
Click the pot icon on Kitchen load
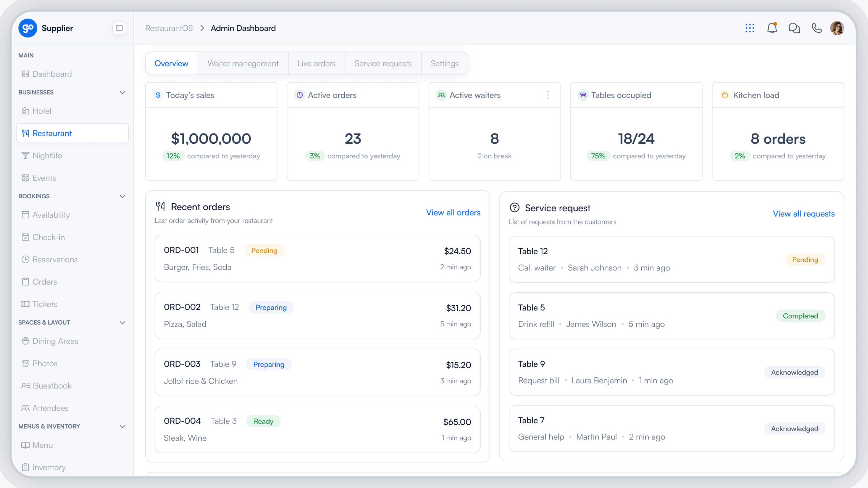click(x=725, y=95)
